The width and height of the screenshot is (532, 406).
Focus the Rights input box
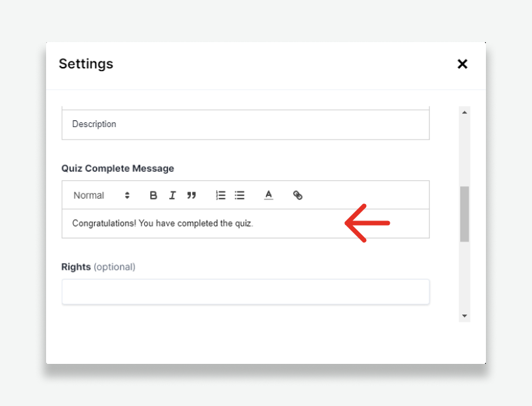tap(245, 292)
